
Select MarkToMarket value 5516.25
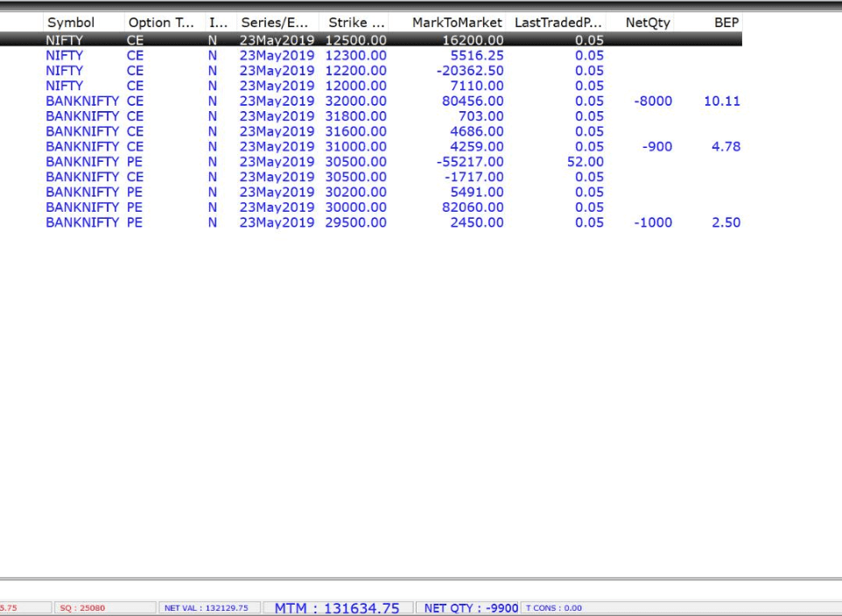pyautogui.click(x=477, y=55)
